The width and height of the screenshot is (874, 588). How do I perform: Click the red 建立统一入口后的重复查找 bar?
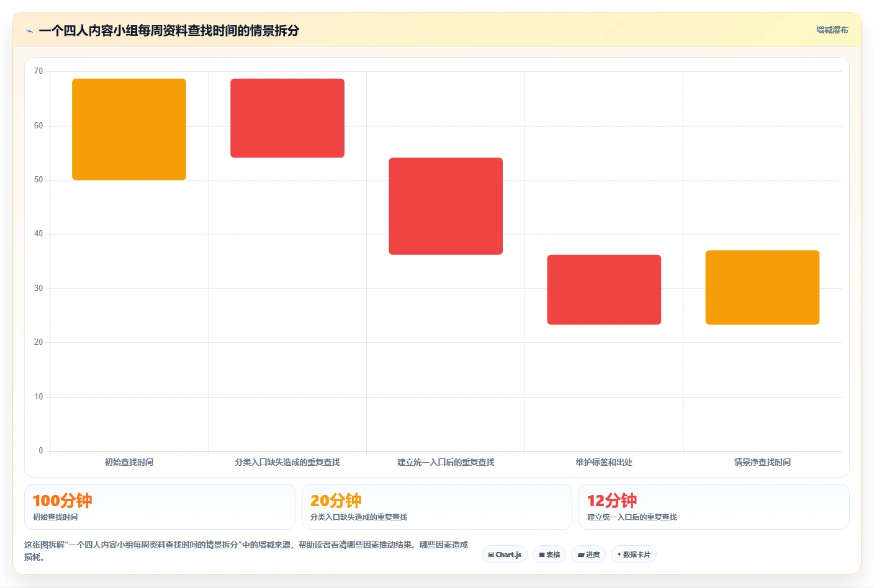click(x=446, y=206)
